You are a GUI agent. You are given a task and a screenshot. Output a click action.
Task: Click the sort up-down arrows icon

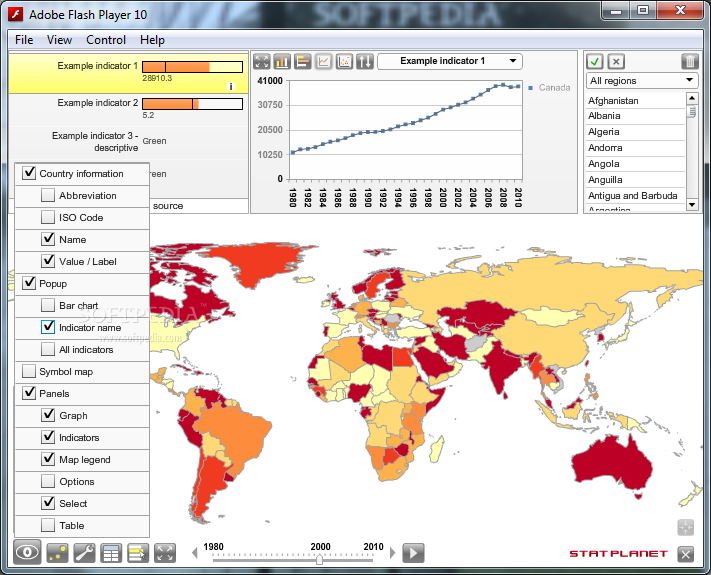point(365,61)
